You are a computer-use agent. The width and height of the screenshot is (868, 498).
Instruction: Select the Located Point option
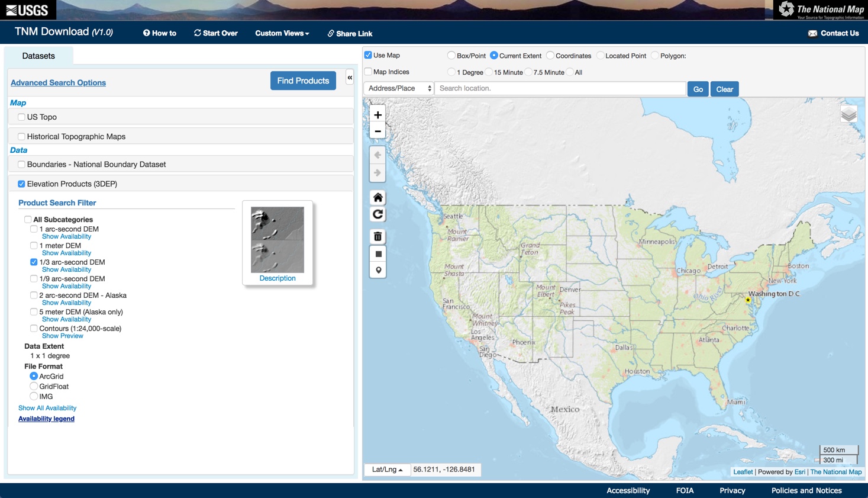pos(600,56)
